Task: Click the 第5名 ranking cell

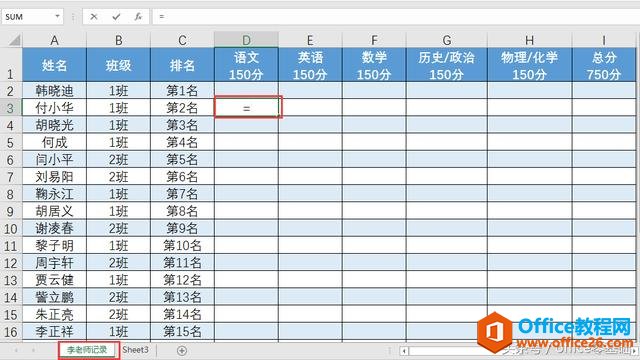Action: [182, 159]
